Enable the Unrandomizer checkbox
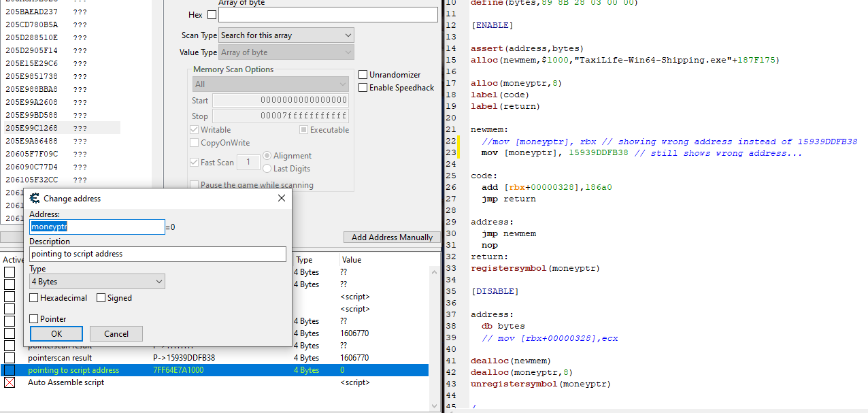 click(x=363, y=75)
